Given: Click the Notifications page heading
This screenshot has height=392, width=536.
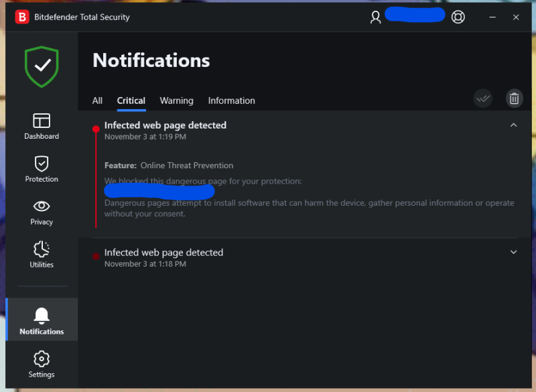Looking at the screenshot, I should [151, 60].
